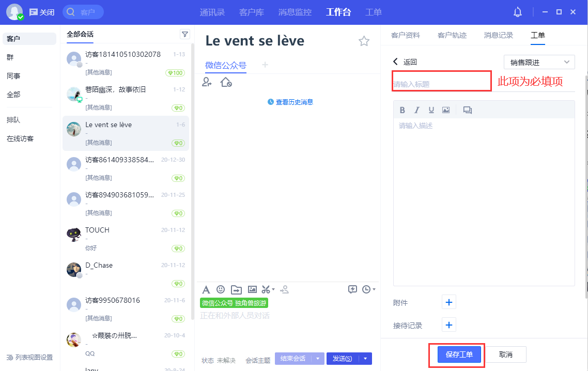The width and height of the screenshot is (588, 371).
Task: Click the 客户 search box in the top bar
Action: click(83, 12)
